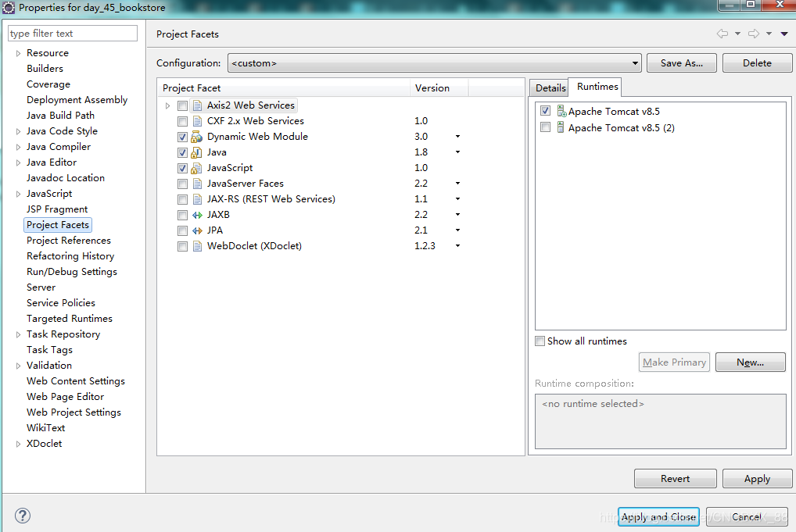Open Dynamic Web Module version dropdown
Image resolution: width=796 pixels, height=532 pixels.
click(457, 137)
